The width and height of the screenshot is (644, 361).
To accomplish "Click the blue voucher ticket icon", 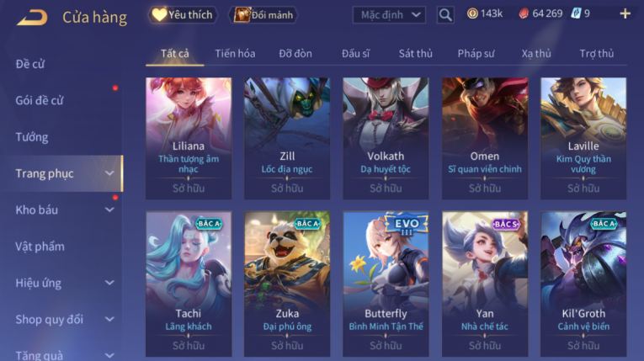I will [576, 14].
